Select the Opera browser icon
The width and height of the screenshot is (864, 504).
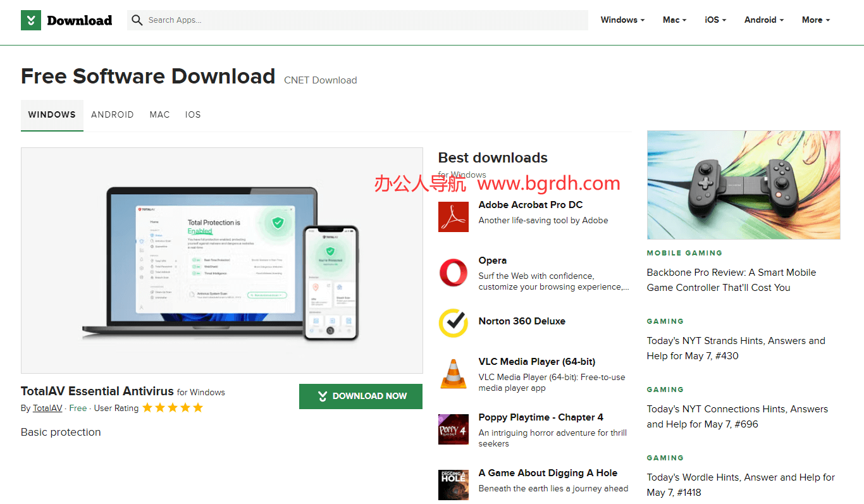(x=454, y=272)
